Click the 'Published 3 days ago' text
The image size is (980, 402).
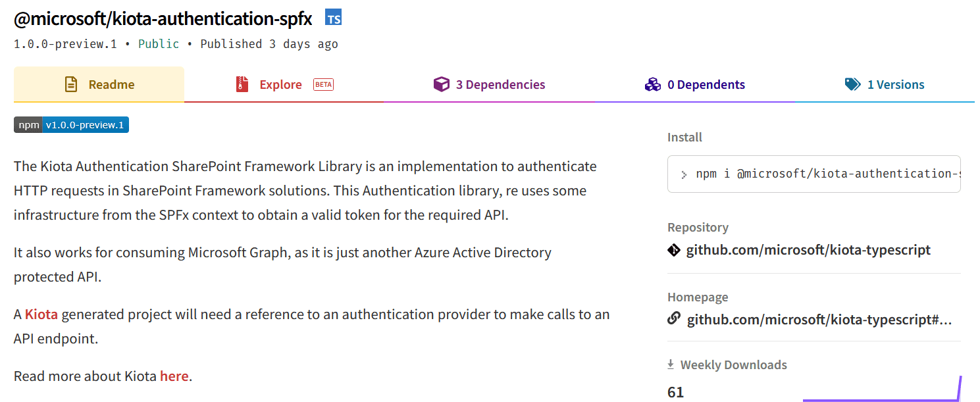[269, 44]
